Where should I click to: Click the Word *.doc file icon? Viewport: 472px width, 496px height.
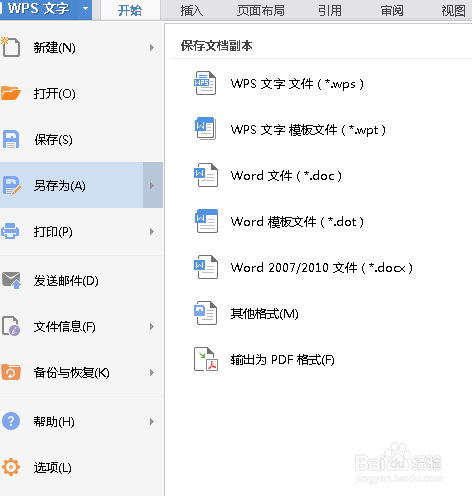pos(206,175)
